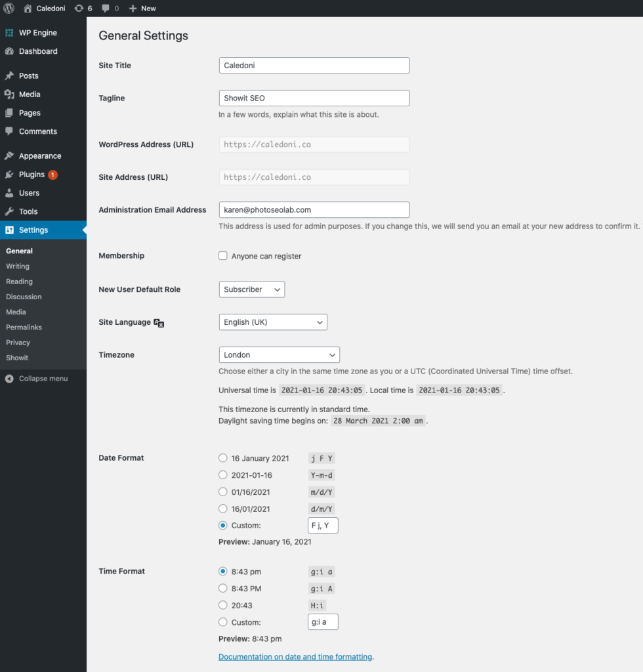Open documentation on date and time formatting
643x672 pixels.
pos(295,656)
